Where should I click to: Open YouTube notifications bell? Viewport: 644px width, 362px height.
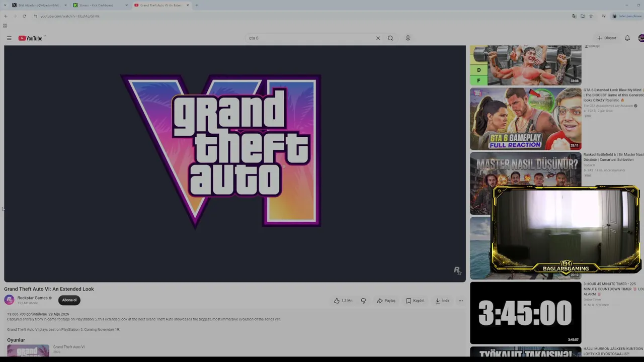[627, 38]
